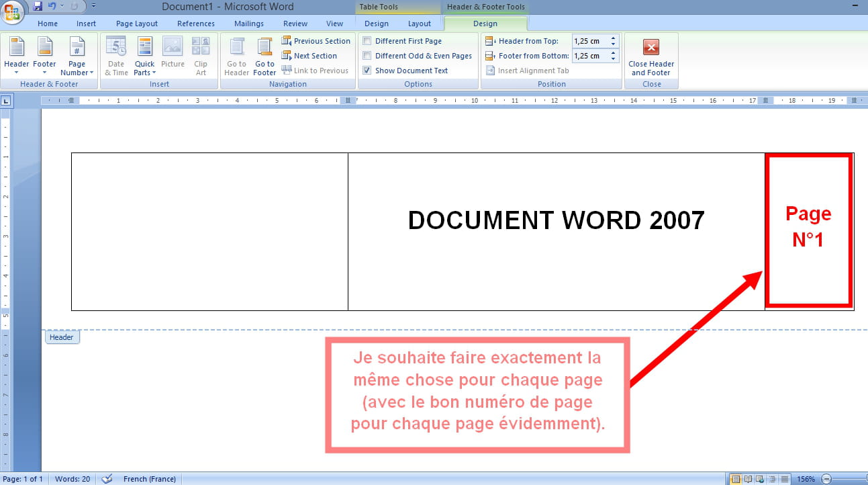Jump to the Previous Section
Image resolution: width=868 pixels, height=485 pixels.
(x=316, y=41)
